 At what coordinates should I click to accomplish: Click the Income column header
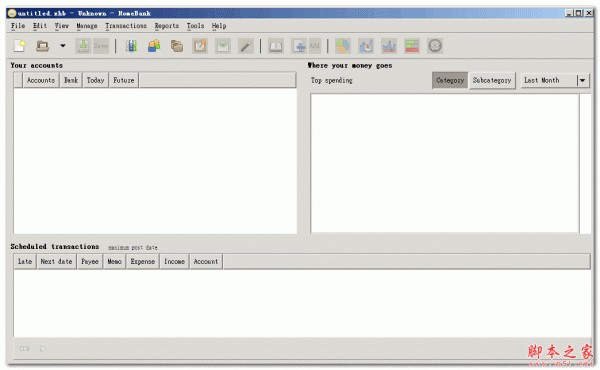(x=174, y=262)
